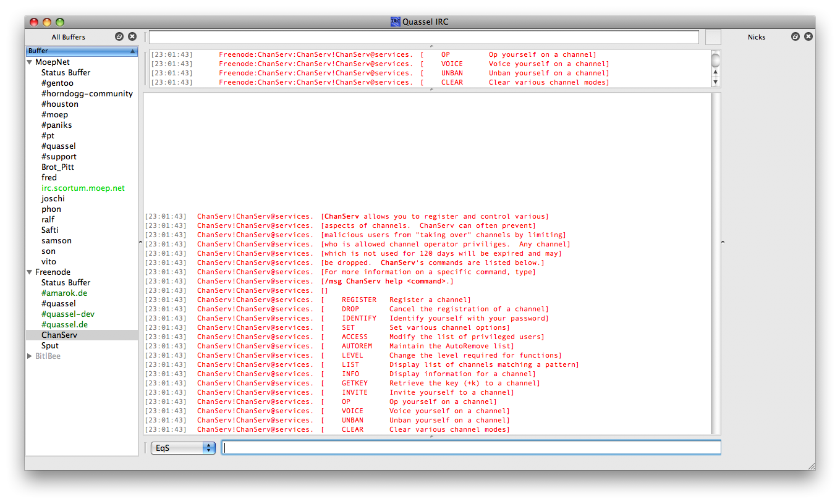This screenshot has width=840, height=504.
Task: Collapse the MoepNet network tree
Action: point(30,62)
